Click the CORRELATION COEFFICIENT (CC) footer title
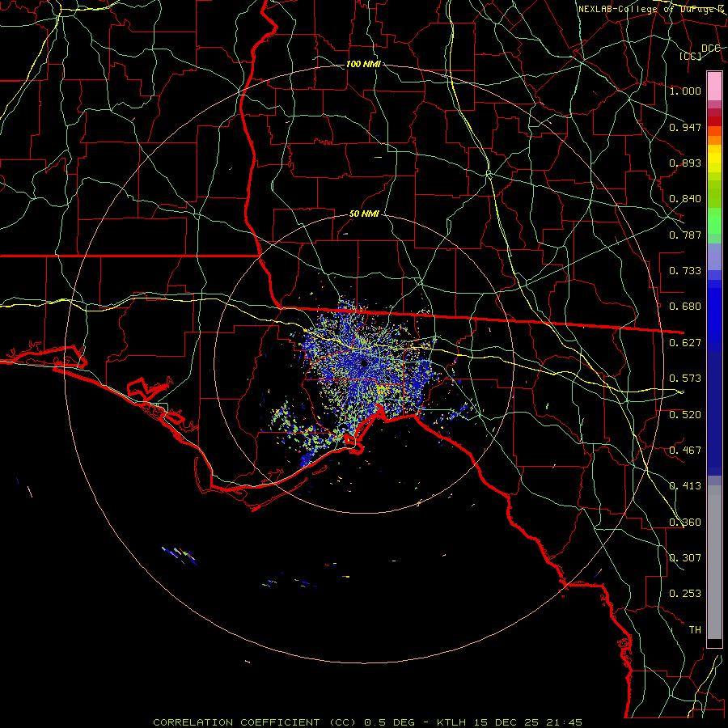This screenshot has width=728, height=728. pos(255,722)
